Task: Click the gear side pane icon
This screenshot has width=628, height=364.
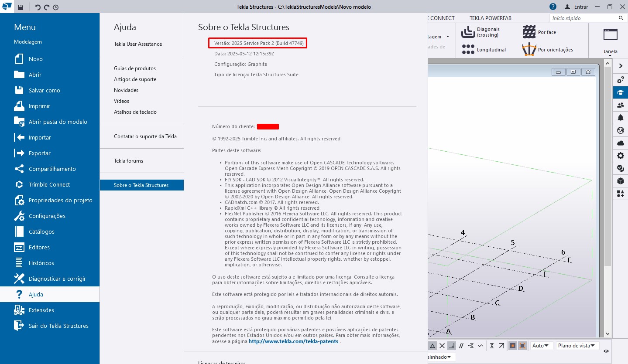Action: click(621, 156)
